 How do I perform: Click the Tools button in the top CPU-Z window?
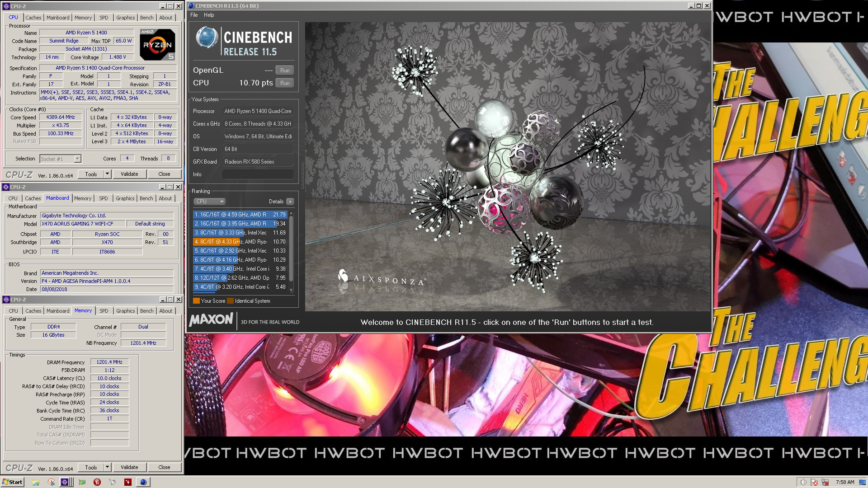(91, 174)
